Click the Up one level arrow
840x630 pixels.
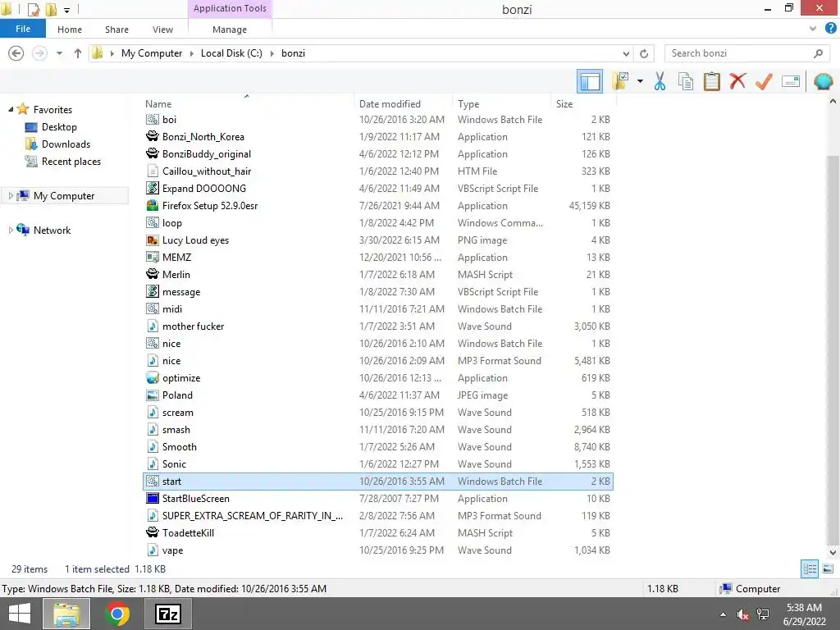click(78, 53)
